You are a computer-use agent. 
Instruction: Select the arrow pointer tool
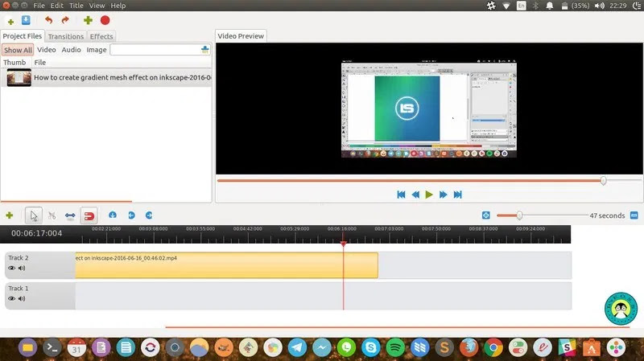34,215
